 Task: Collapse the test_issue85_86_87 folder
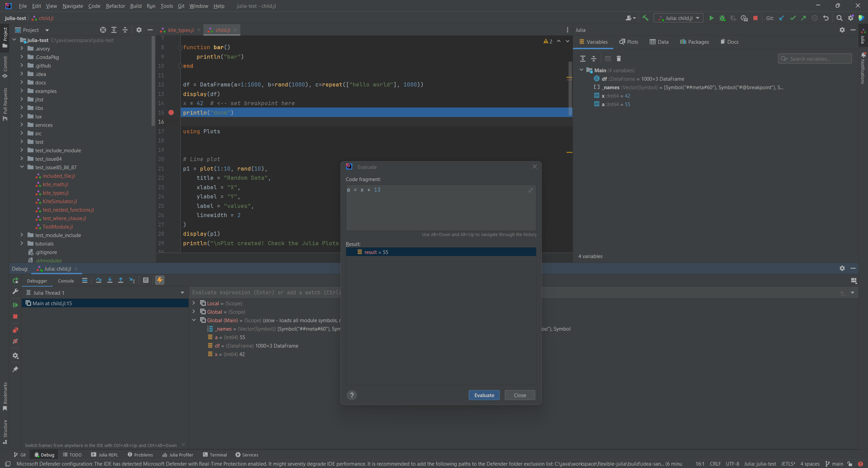click(x=22, y=167)
